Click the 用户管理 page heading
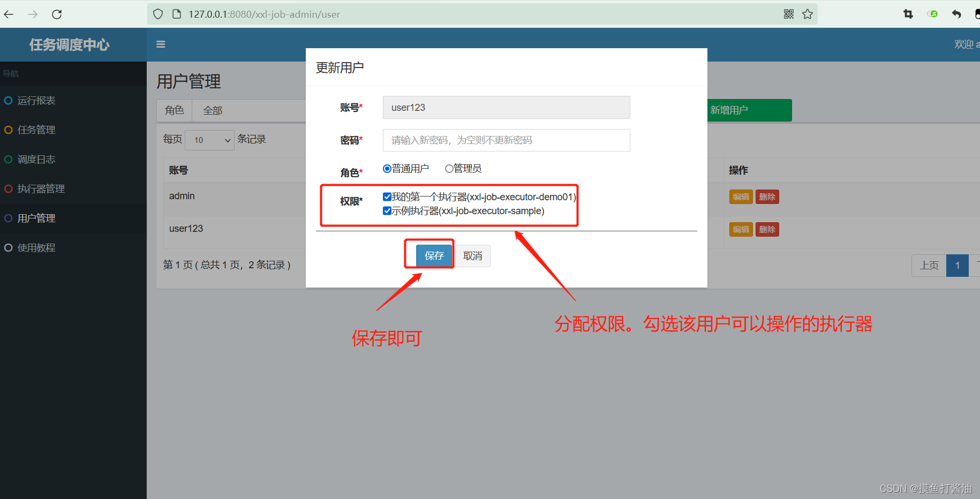This screenshot has width=980, height=499. coord(189,81)
